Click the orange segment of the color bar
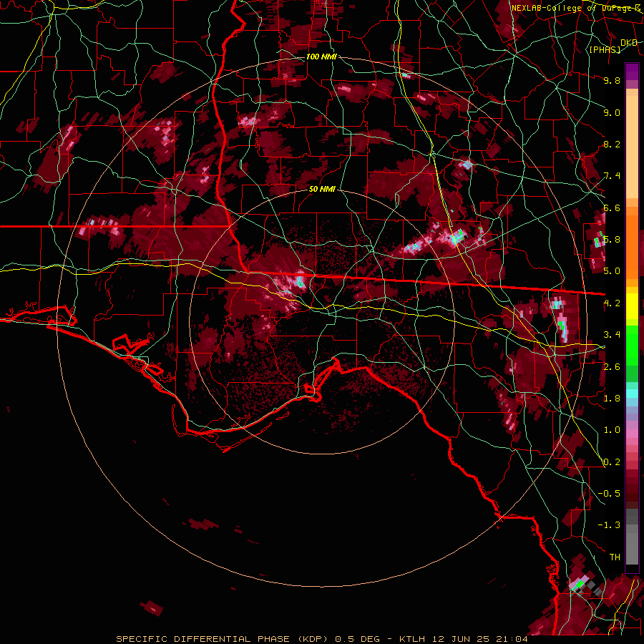The image size is (644, 644). pos(632,246)
